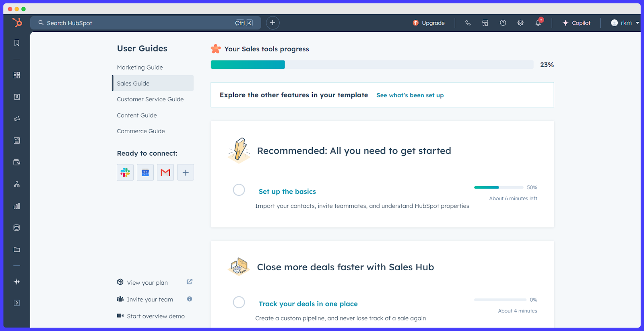Open the Workspaces grid icon in sidebar
Viewport: 644px width, 331px height.
[17, 75]
